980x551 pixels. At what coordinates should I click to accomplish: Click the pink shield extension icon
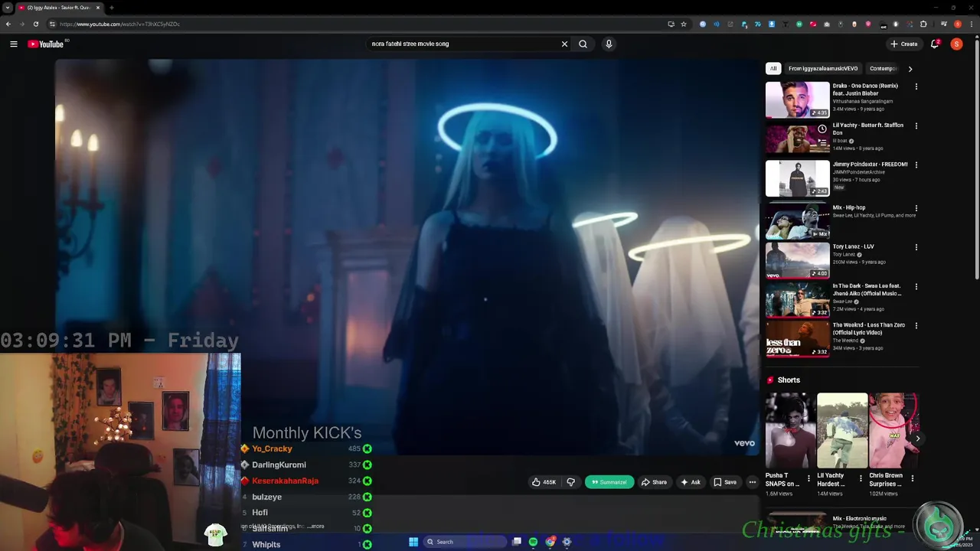(868, 24)
